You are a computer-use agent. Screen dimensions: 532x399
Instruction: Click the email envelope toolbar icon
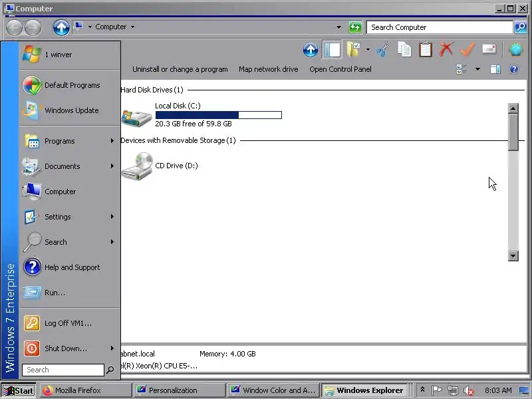click(489, 49)
